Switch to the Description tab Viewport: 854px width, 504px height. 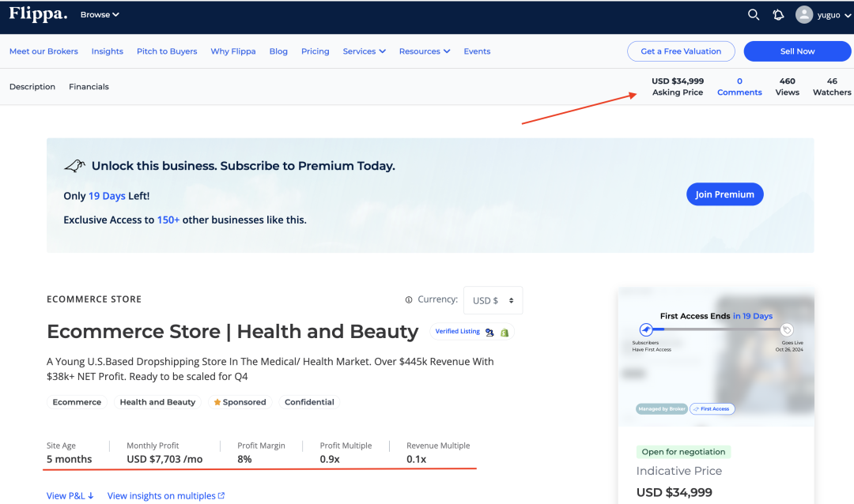coord(32,87)
